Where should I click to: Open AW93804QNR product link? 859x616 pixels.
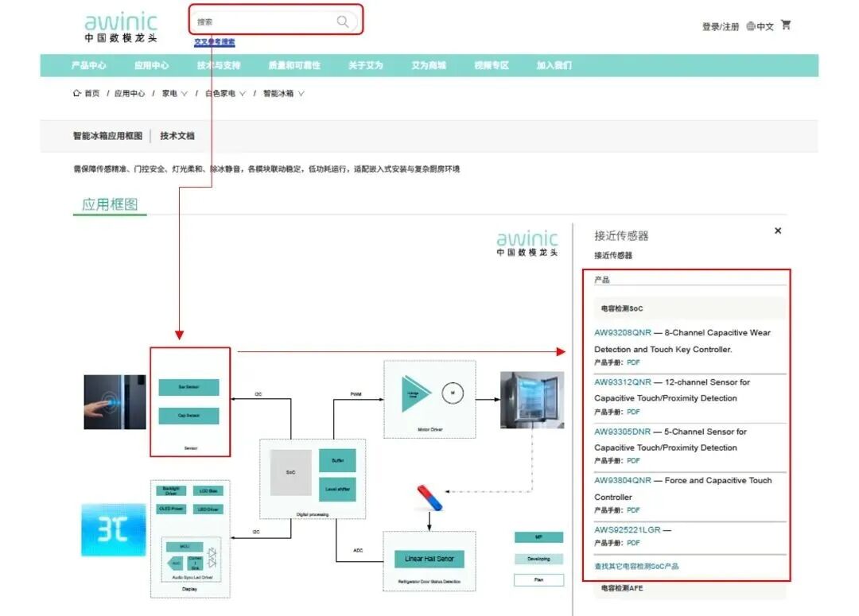pyautogui.click(x=623, y=480)
